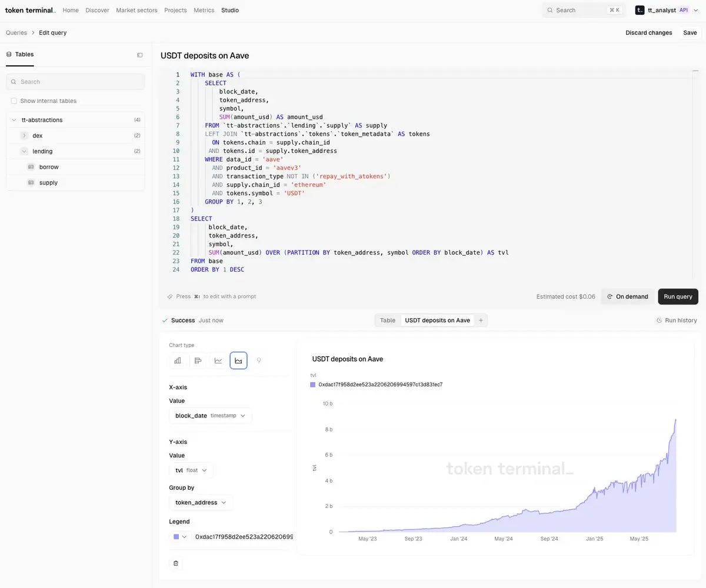Select the horizontal bar chart type icon
706x588 pixels.
[198, 360]
